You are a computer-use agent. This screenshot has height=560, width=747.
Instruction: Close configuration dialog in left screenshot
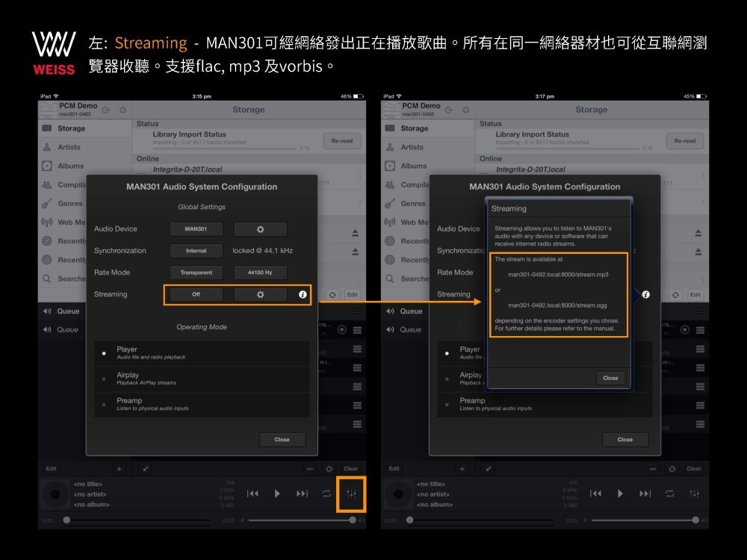pyautogui.click(x=282, y=440)
